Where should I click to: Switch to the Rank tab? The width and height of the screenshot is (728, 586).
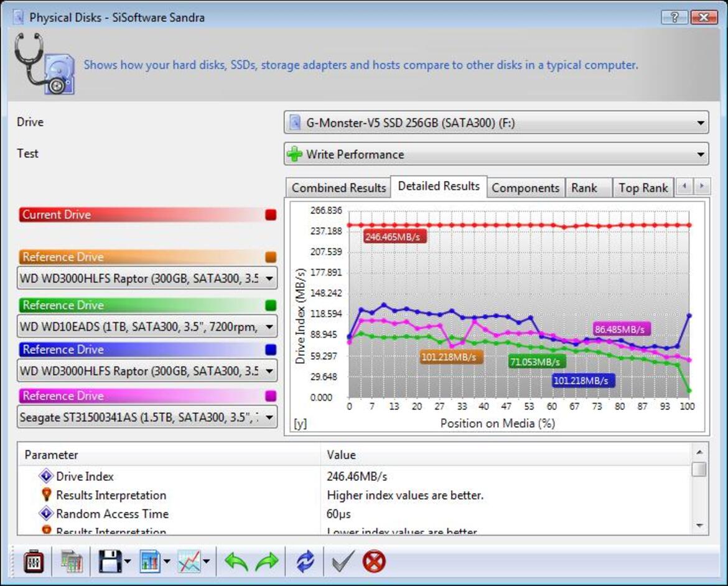point(588,188)
